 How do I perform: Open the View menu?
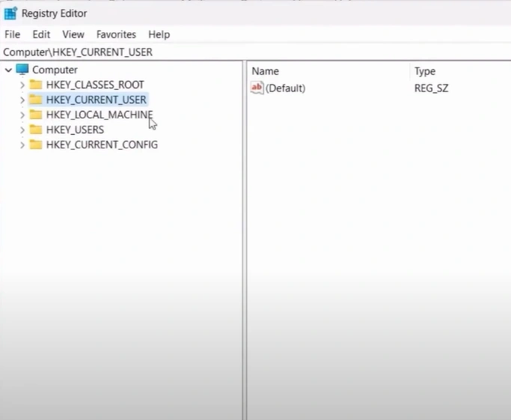click(x=73, y=34)
